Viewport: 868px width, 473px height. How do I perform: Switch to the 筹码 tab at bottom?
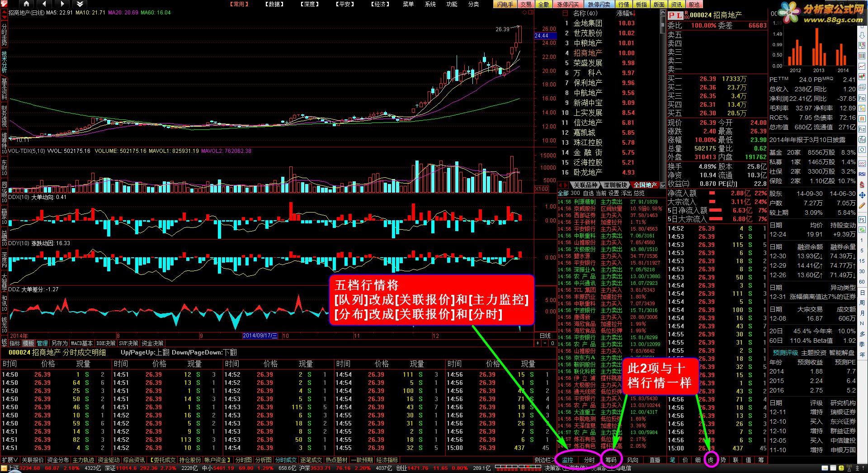click(611, 460)
